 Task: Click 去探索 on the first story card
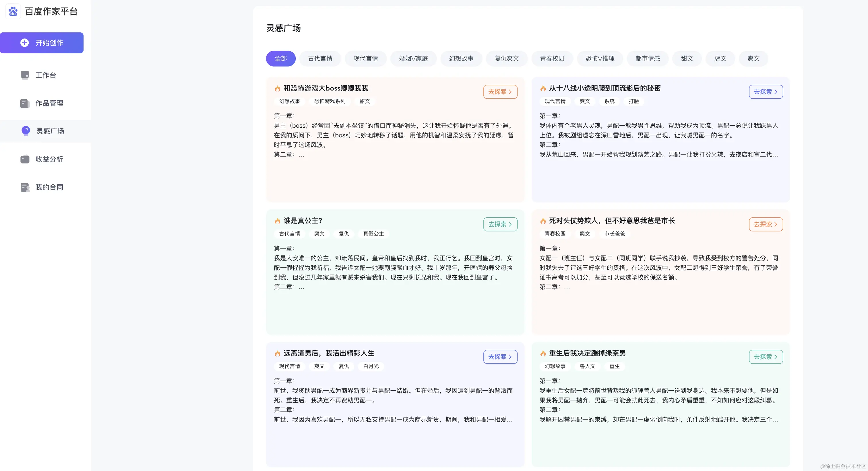pos(500,92)
